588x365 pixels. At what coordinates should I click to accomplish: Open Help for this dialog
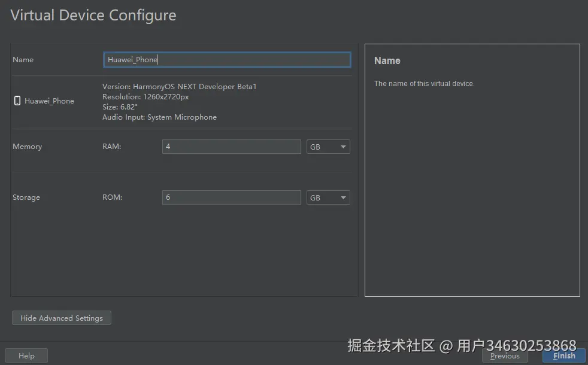(x=26, y=355)
